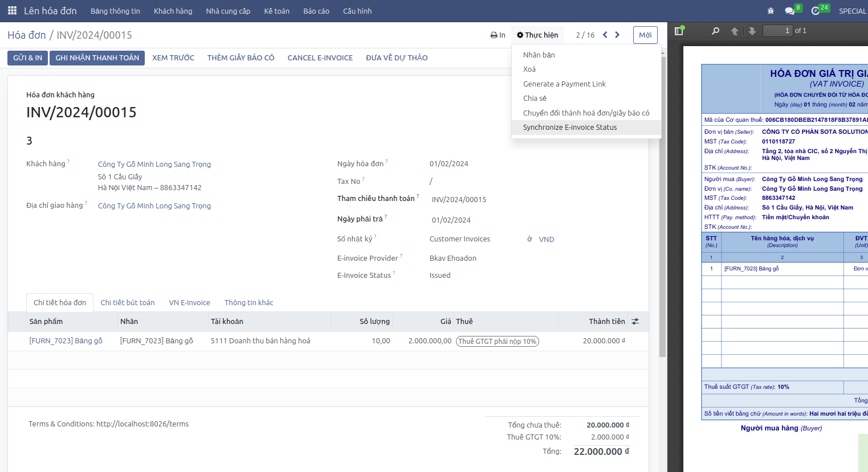Open the Báo cáo dropdown menu
868x472 pixels.
pyautogui.click(x=316, y=11)
